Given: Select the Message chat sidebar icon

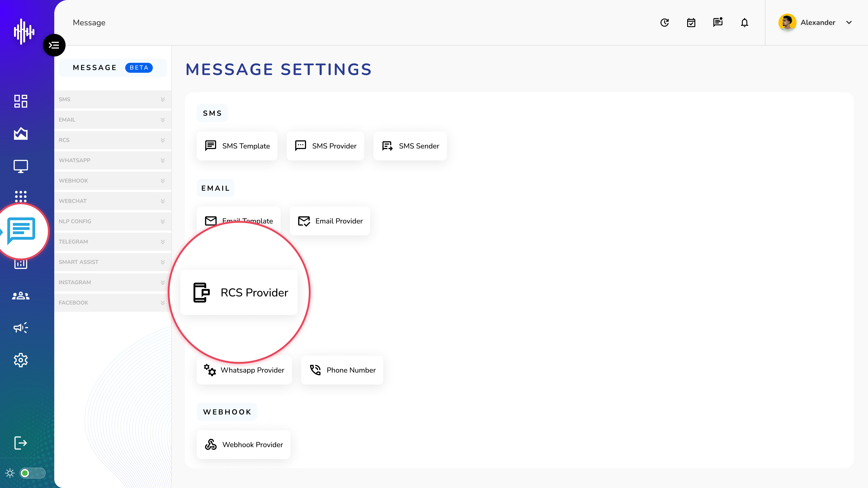Looking at the screenshot, I should (22, 231).
